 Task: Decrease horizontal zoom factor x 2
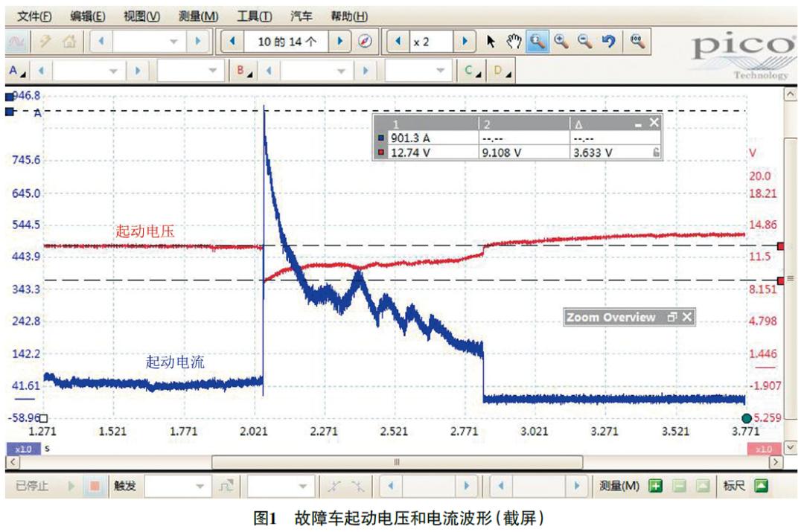[398, 42]
